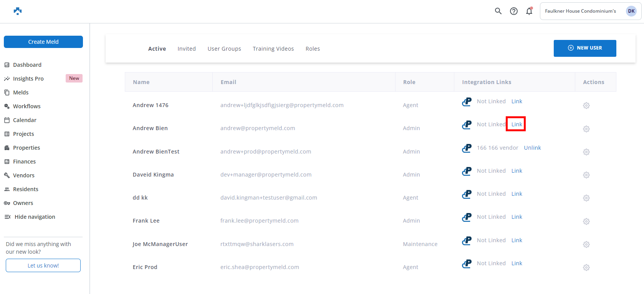Click the Property Meld logo icon
The image size is (644, 294).
coord(18,11)
